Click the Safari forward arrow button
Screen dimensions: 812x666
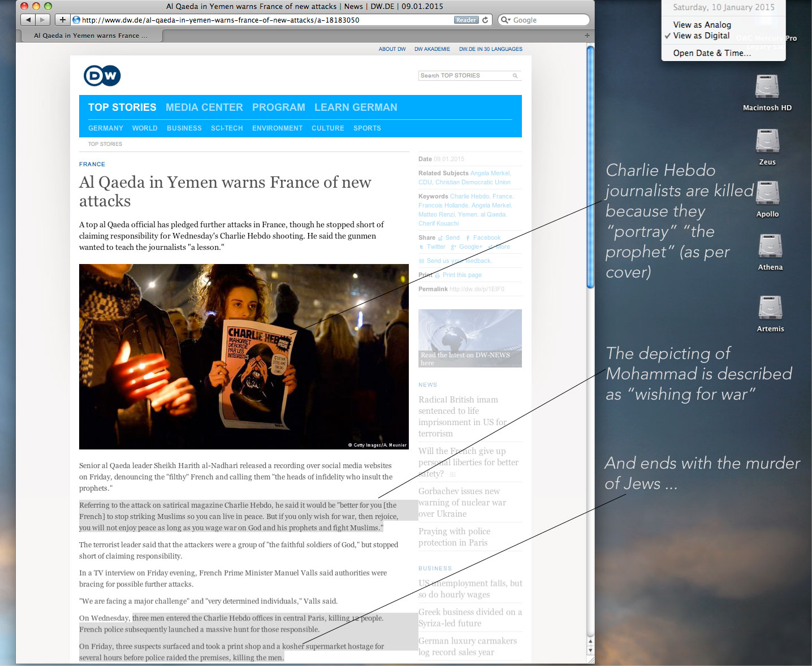[42, 20]
